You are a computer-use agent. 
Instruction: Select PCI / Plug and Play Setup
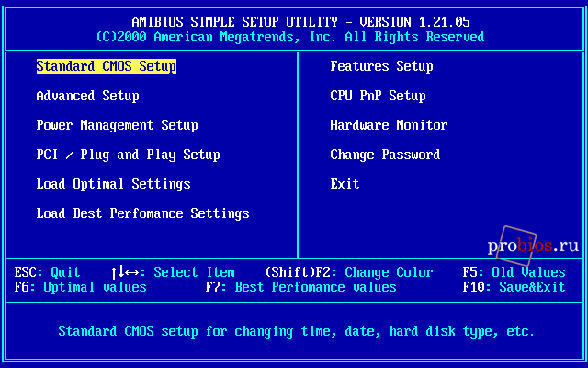(128, 155)
